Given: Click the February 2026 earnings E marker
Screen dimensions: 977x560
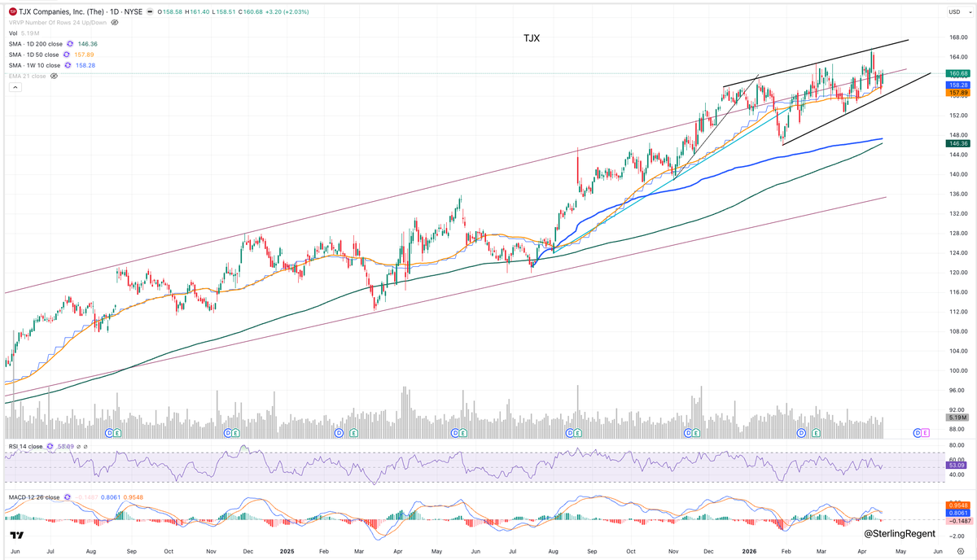Looking at the screenshot, I should tap(816, 432).
